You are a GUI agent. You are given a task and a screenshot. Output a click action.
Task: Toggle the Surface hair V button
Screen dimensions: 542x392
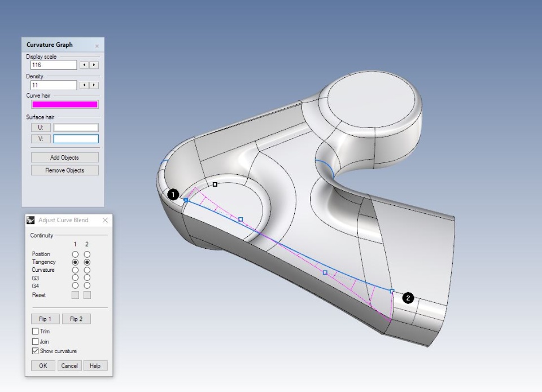coord(41,139)
